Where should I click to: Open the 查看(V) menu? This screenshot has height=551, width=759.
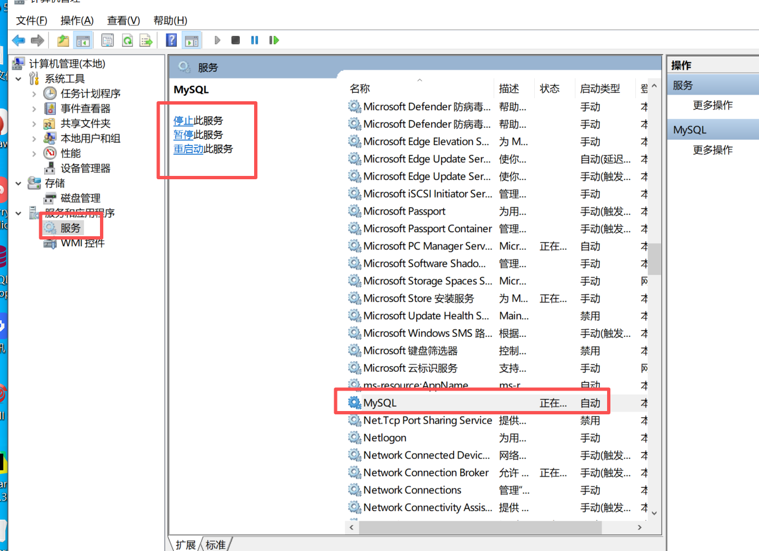point(123,20)
